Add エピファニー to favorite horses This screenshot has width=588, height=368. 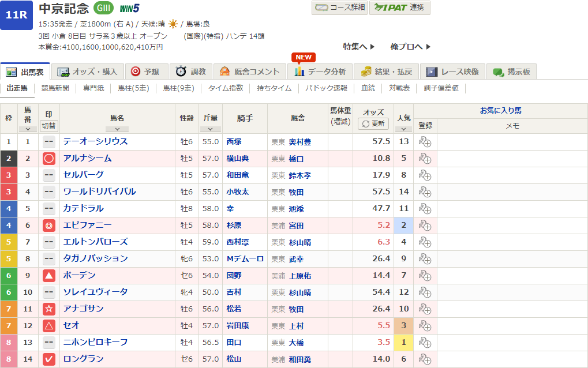425,226
